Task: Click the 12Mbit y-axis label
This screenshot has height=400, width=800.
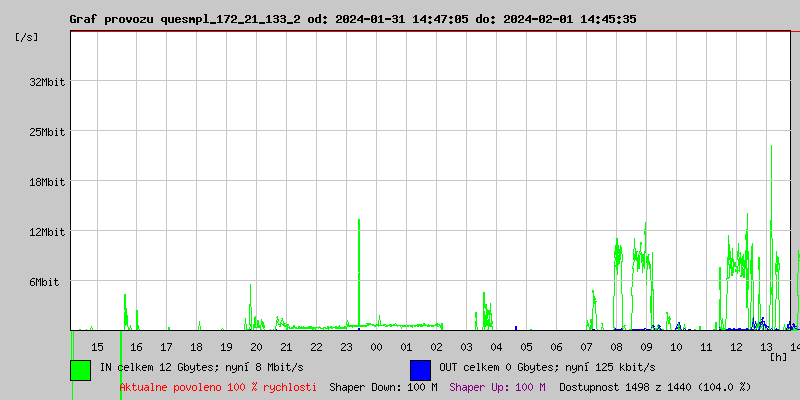Action: [46, 232]
